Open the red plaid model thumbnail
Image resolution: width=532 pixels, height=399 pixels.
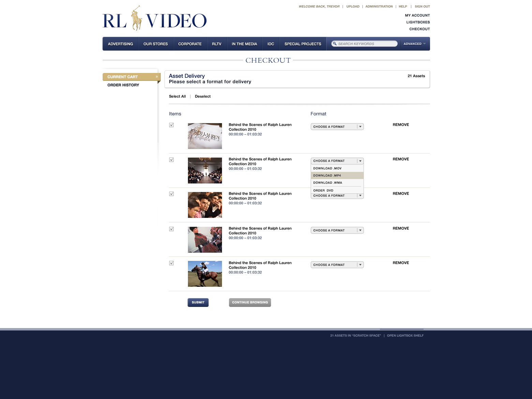click(x=205, y=240)
